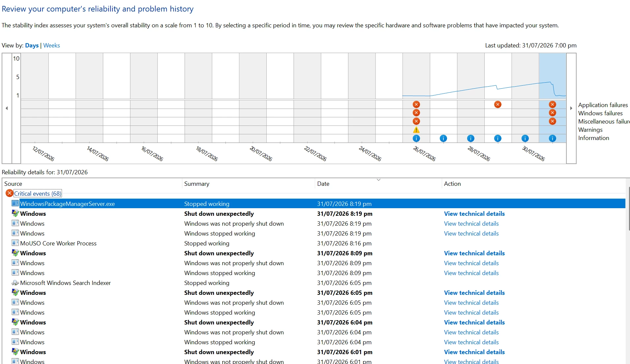View technical details for 8:19 pm not properly shut down
Image resolution: width=630 pixels, height=364 pixels.
[x=471, y=223]
